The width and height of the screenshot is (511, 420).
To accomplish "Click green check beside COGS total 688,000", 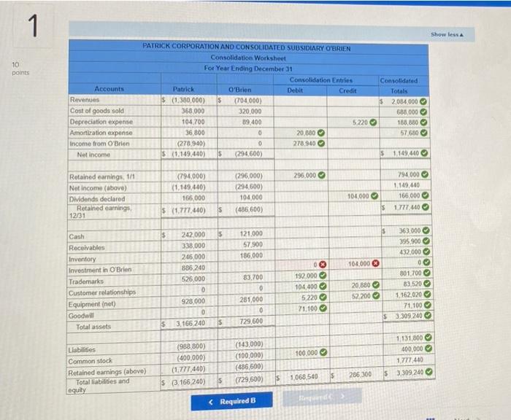I will pyautogui.click(x=423, y=112).
